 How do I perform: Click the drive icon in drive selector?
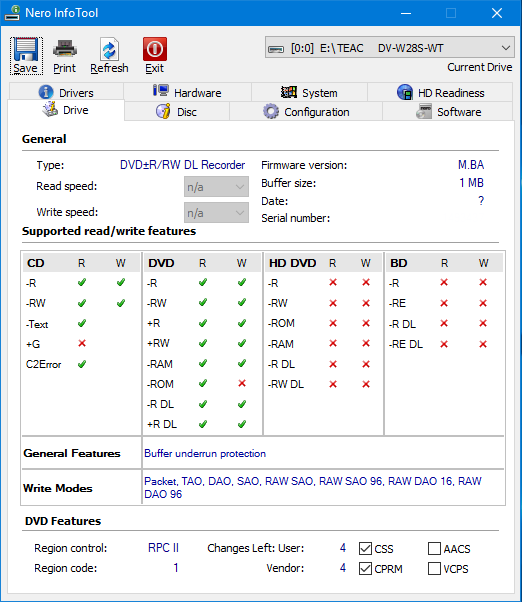(x=276, y=49)
